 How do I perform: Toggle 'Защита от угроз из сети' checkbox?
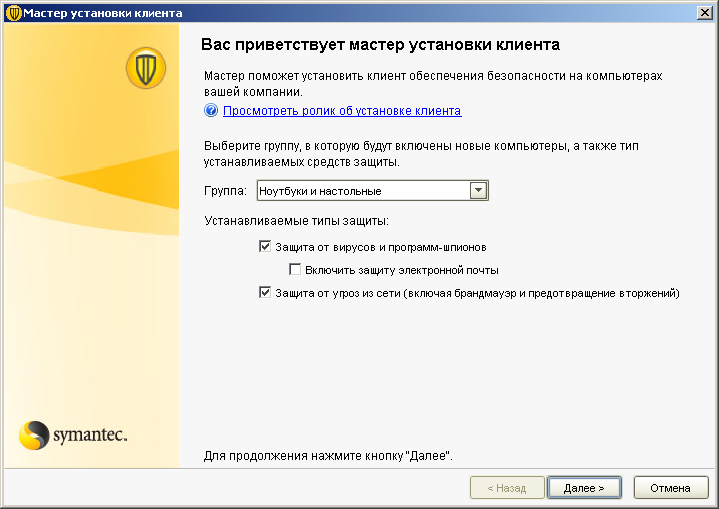(x=265, y=292)
